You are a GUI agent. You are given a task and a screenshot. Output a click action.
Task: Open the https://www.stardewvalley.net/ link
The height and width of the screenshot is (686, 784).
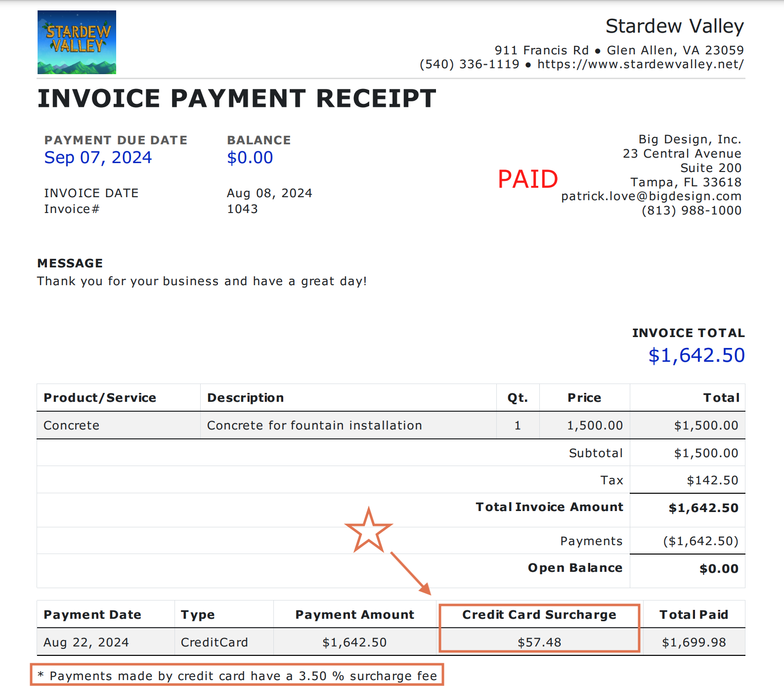tap(641, 64)
